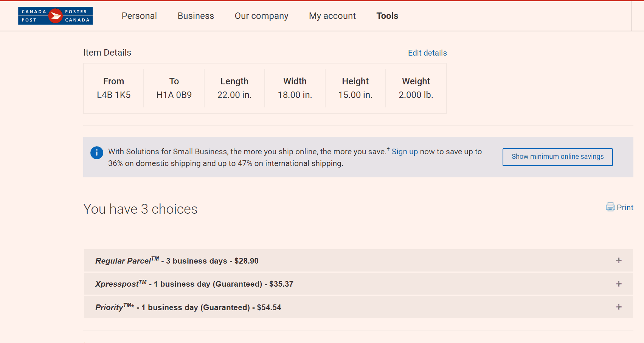
Task: Expand Xpresspost option with plus icon
Action: 619,284
